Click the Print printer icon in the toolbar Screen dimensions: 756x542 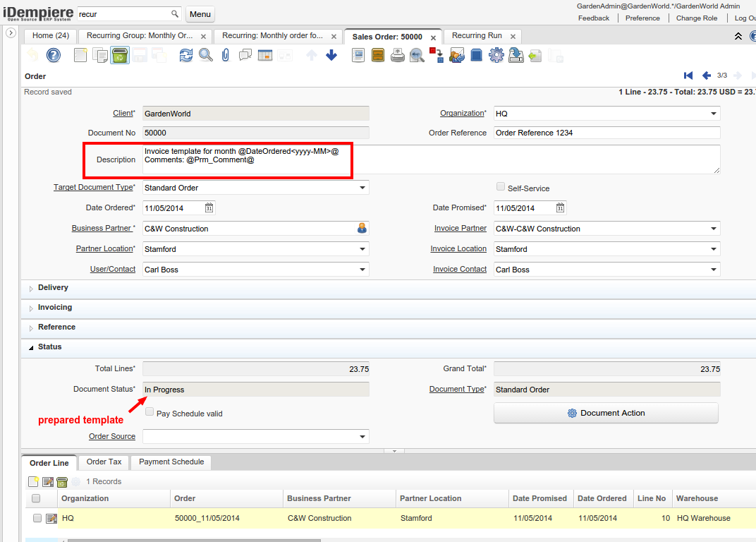click(398, 55)
